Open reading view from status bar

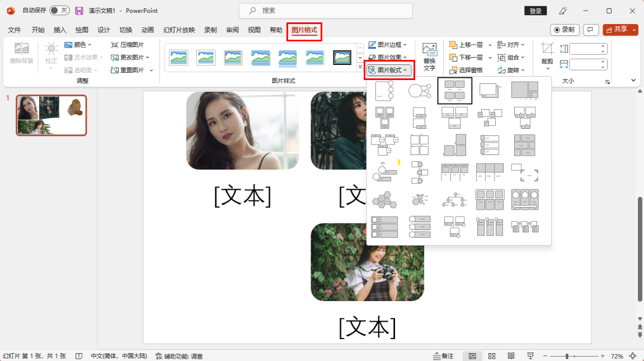point(511,356)
